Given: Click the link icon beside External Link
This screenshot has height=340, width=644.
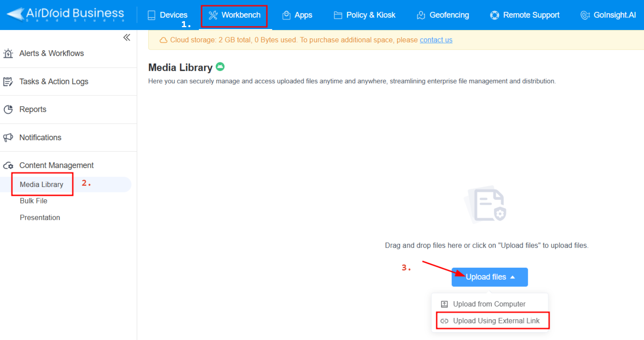Looking at the screenshot, I should (444, 321).
